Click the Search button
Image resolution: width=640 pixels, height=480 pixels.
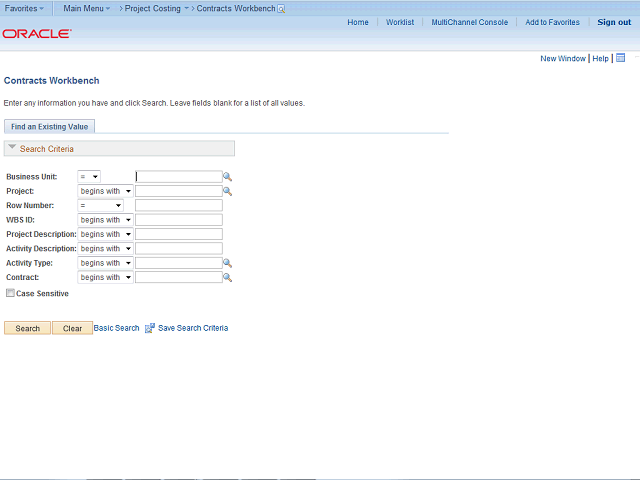27,328
